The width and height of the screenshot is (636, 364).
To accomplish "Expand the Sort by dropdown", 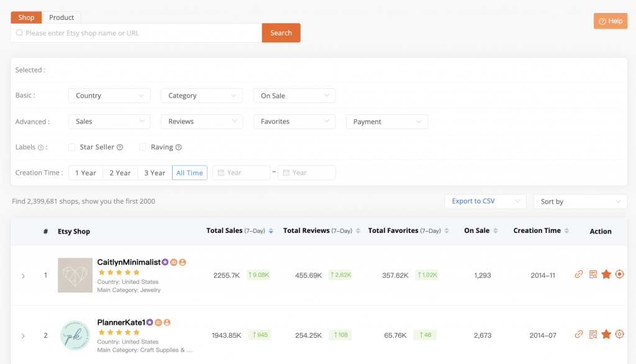I will coord(580,202).
